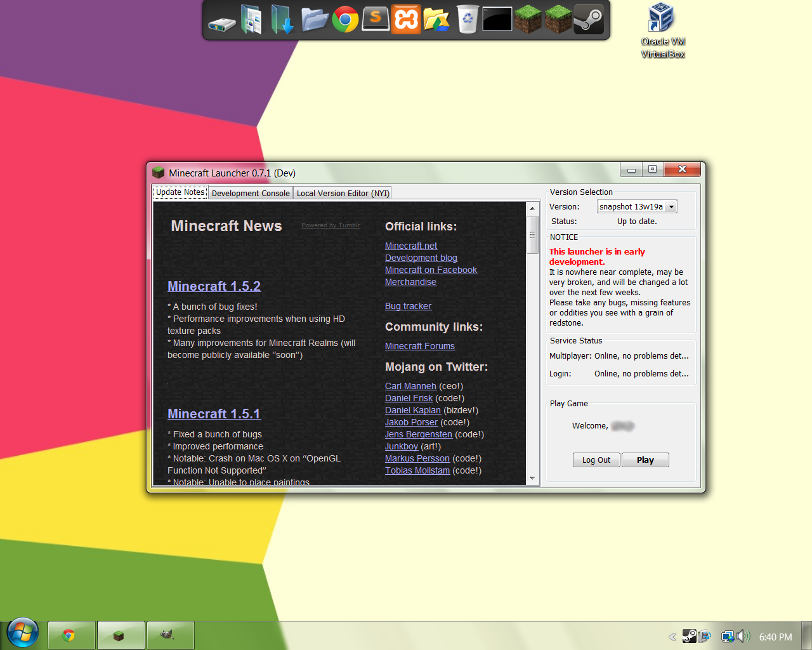Click the Minecraft block beside the Steam icon

pyautogui.click(x=558, y=19)
